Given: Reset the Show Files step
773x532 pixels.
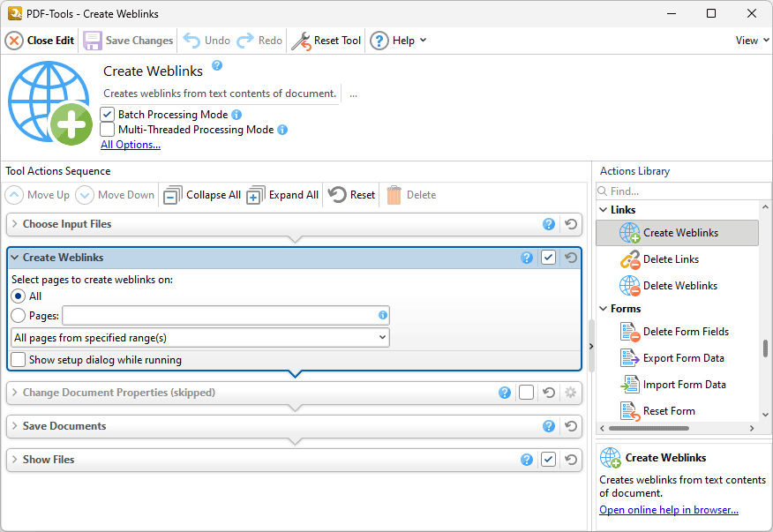Looking at the screenshot, I should [571, 460].
